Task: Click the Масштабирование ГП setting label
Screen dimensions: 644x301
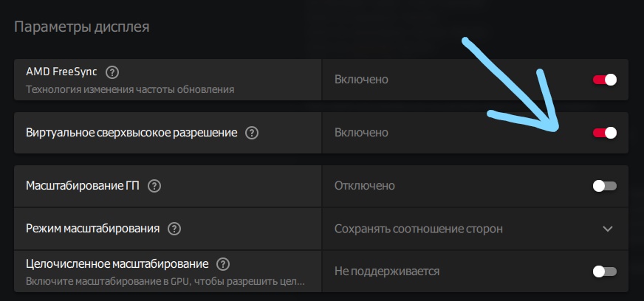Action: tap(82, 186)
